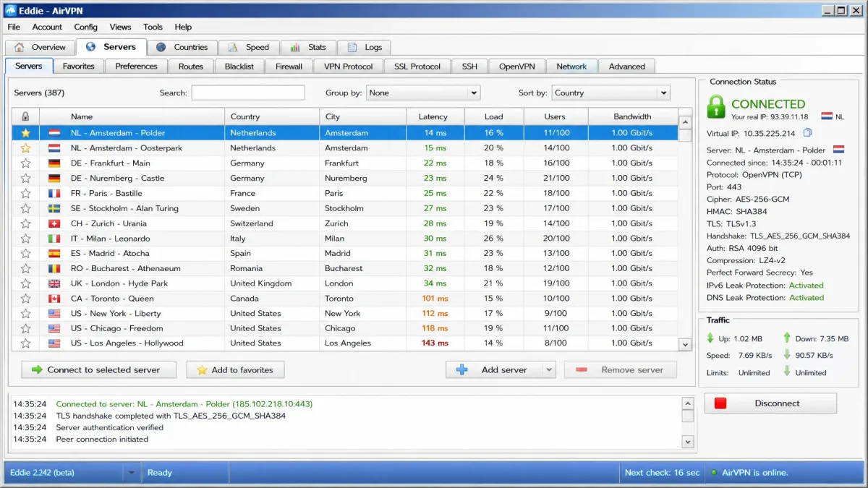
Task: Open the Config menu
Action: 85,27
